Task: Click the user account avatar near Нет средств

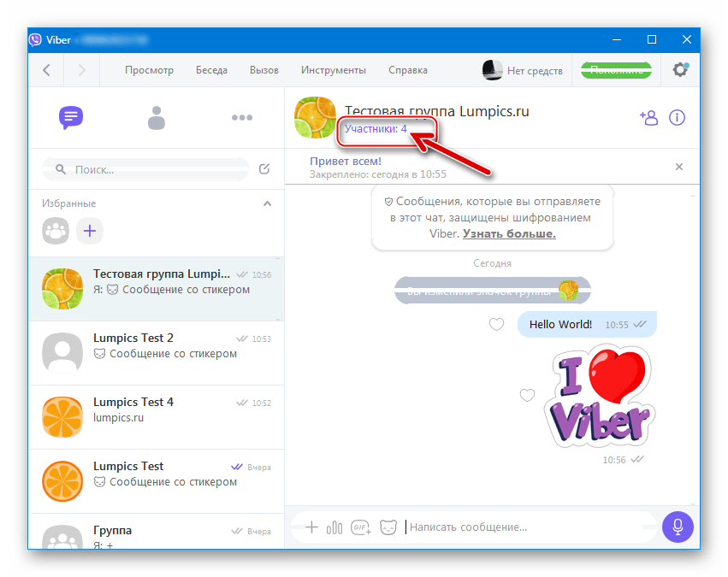Action: pos(492,70)
